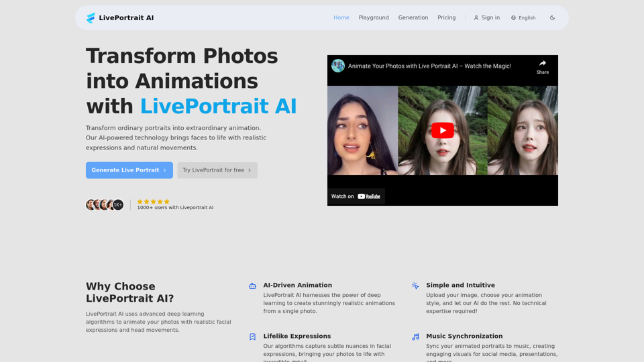
Task: Open the video title link
Action: [429, 66]
